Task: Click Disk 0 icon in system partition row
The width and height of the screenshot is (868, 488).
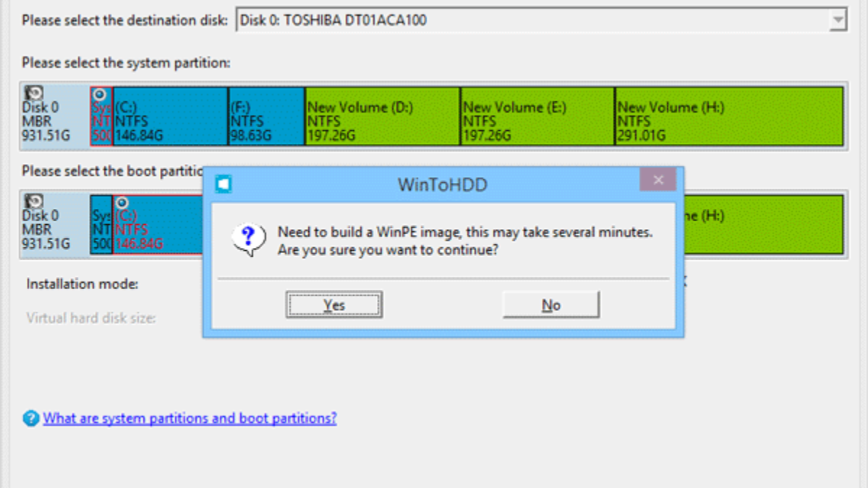Action: 33,93
